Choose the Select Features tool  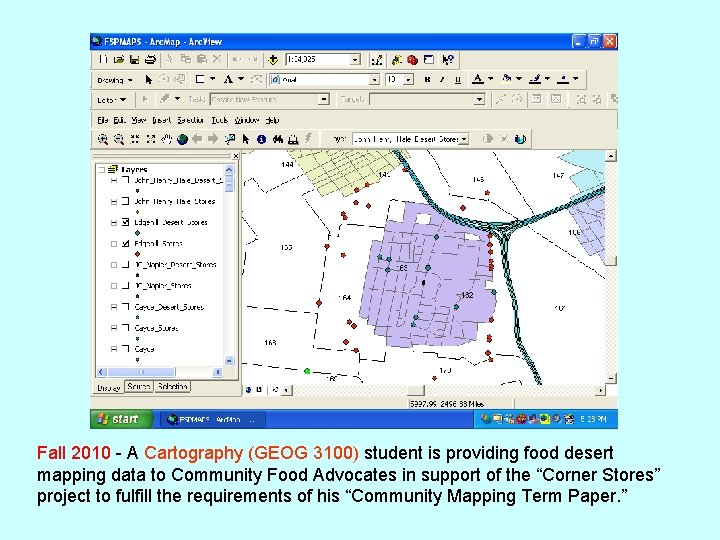click(x=230, y=139)
